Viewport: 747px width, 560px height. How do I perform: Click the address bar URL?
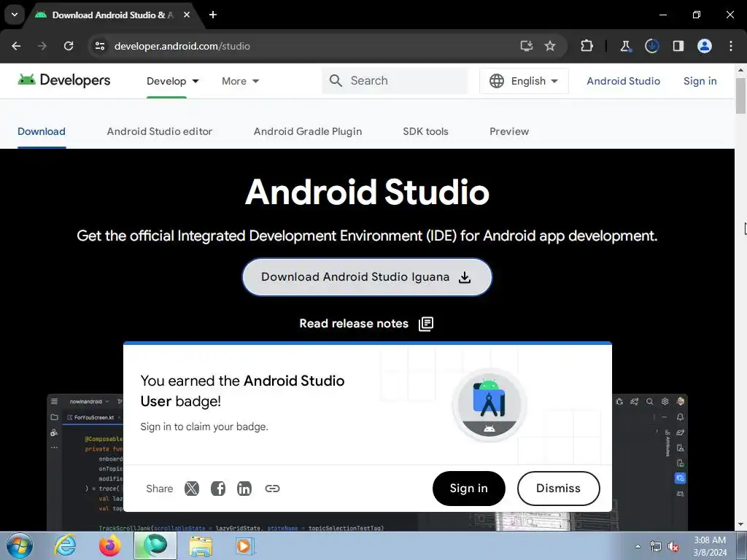pyautogui.click(x=182, y=46)
